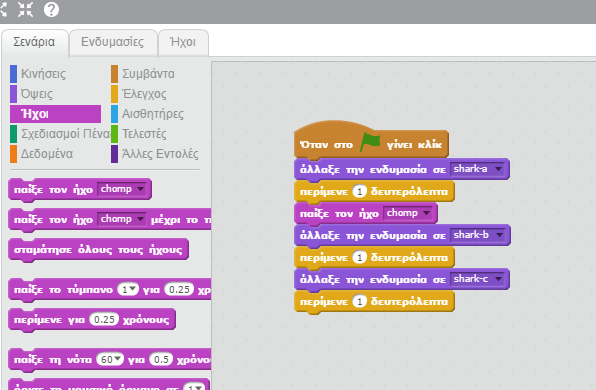Open the drum number dropdown in palette
Viewport: 596px width, 390px height.
click(x=128, y=290)
